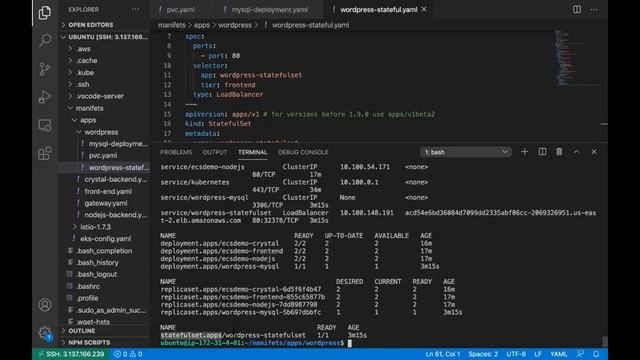Expand the .aws folder
Image resolution: width=640 pixels, height=360 pixels.
[83, 49]
